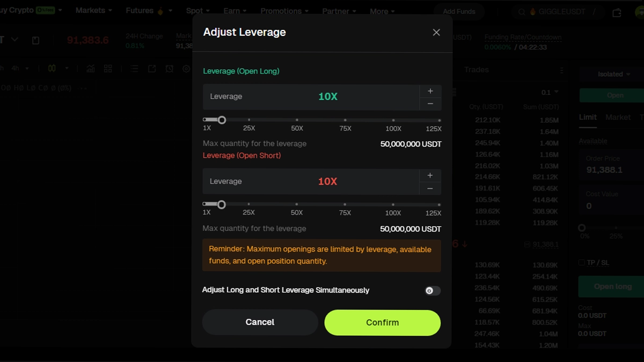Set Open Long slider to 50X
This screenshot has height=362, width=644.
point(297,120)
